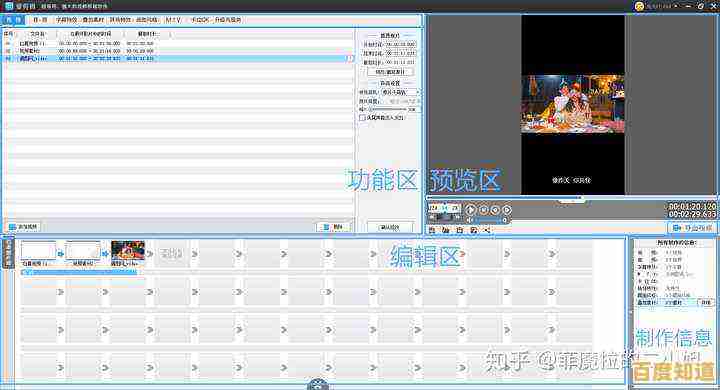Click the playback speed box left of Play
720x390 pixels.
pos(444,208)
